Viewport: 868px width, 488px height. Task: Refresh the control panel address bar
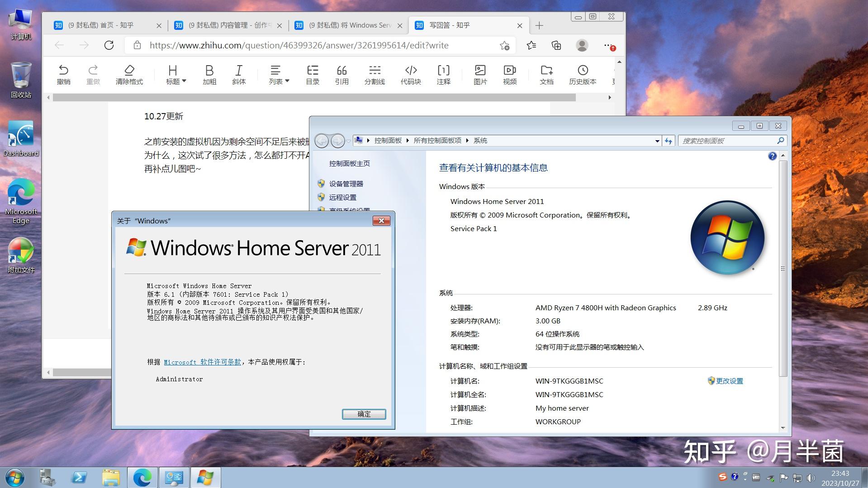coord(669,141)
